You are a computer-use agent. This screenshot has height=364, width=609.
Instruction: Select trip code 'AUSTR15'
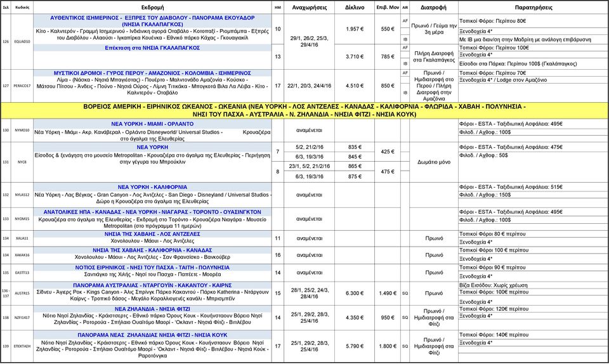click(x=22, y=294)
